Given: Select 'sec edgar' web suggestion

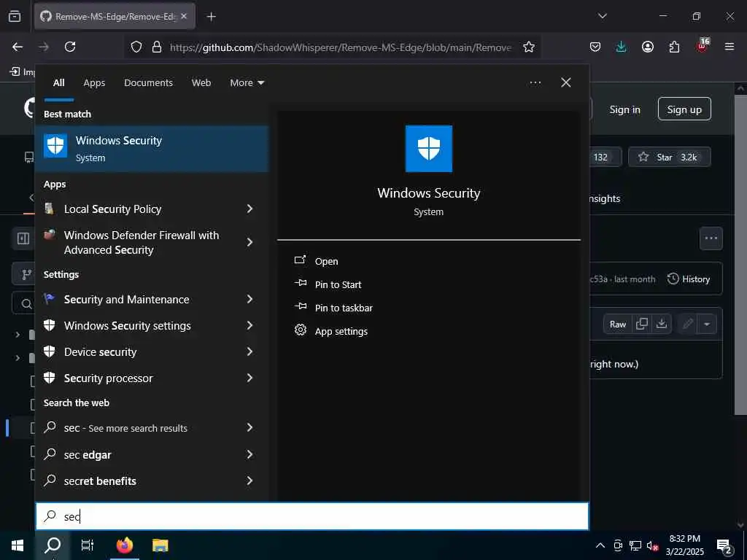Looking at the screenshot, I should [88, 455].
